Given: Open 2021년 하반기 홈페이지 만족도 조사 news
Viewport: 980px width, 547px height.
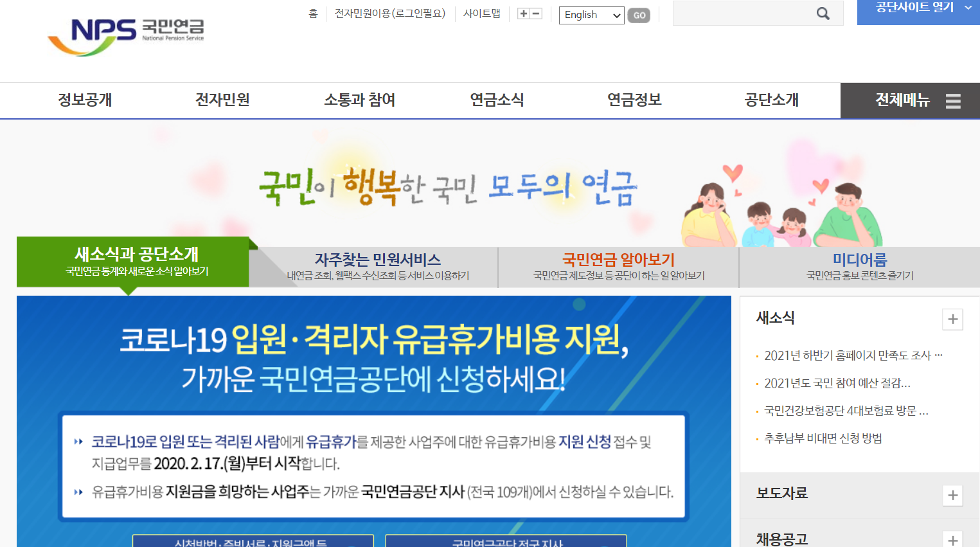Looking at the screenshot, I should pos(853,355).
